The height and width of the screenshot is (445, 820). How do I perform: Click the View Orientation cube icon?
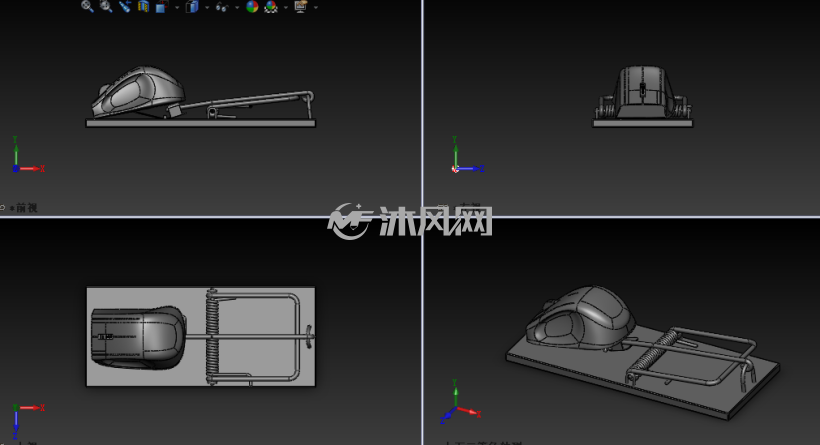162,6
